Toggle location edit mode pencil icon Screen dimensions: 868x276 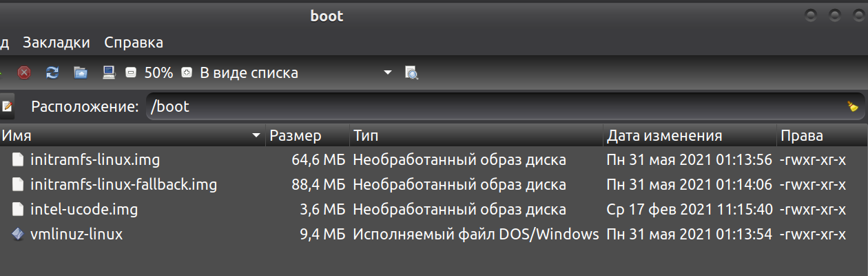point(7,106)
